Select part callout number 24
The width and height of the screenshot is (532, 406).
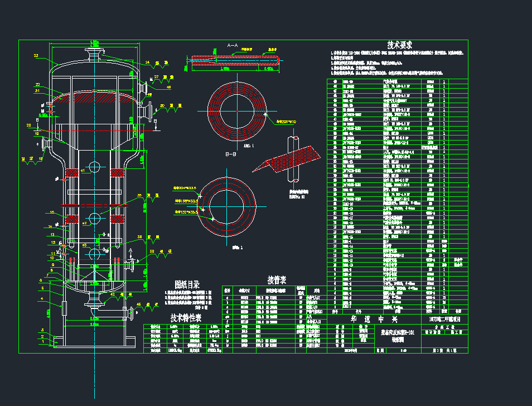point(148,62)
